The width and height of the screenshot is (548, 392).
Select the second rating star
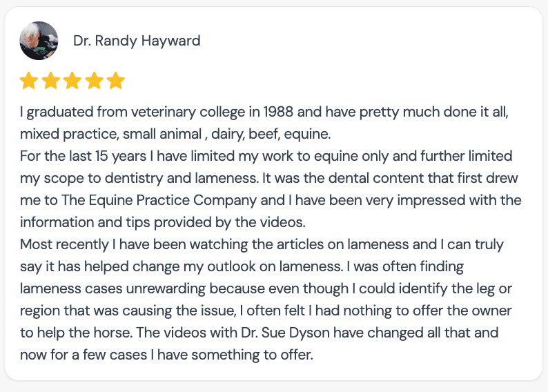click(50, 81)
